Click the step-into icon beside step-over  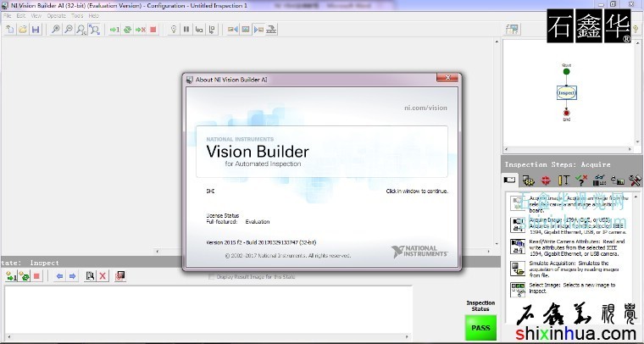click(212, 30)
